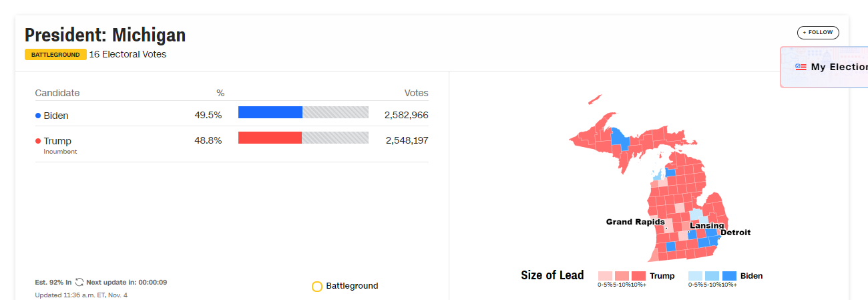Screen dimensions: 868x300
Task: Select the lightest Trump 0-5% legend swatch
Action: pyautogui.click(x=605, y=276)
